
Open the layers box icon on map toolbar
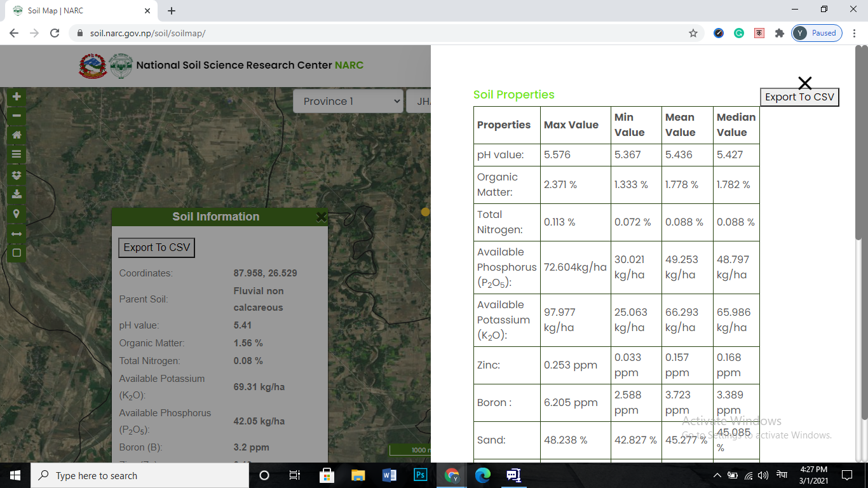(17, 174)
